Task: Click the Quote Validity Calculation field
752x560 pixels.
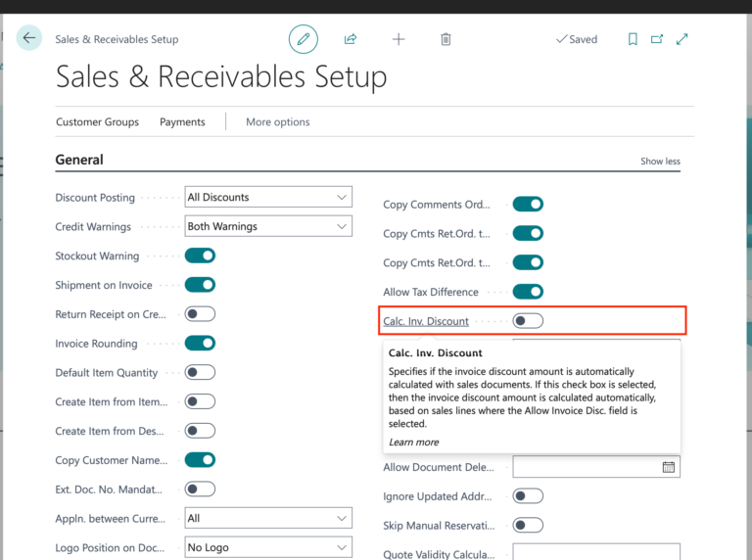Action: click(x=596, y=552)
